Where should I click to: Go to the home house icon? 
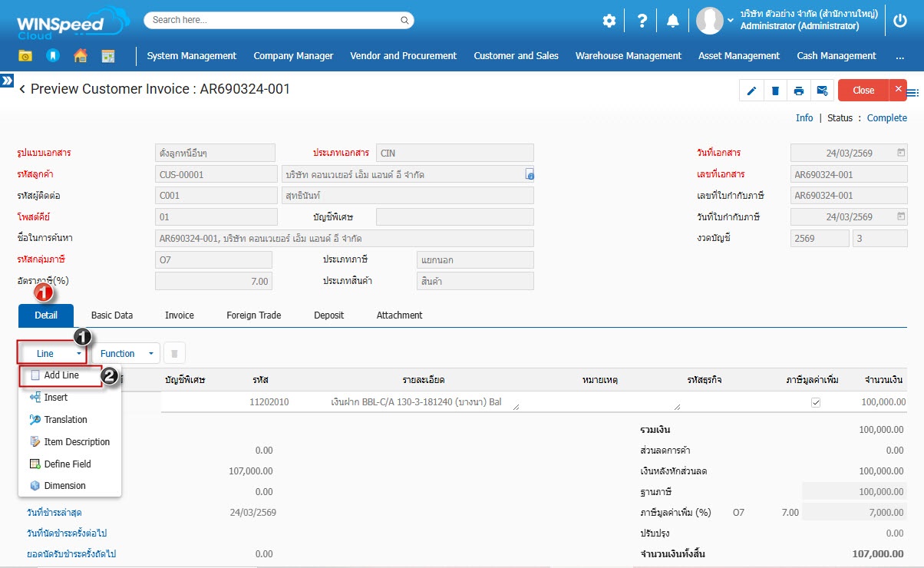coord(81,56)
